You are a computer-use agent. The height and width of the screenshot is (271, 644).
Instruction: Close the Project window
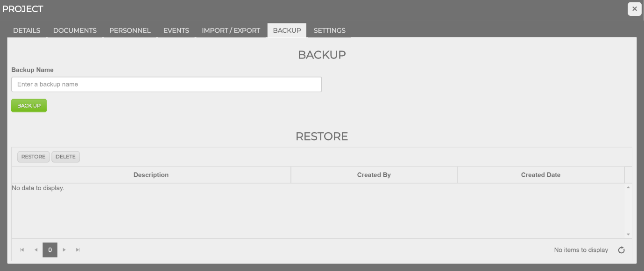(634, 8)
